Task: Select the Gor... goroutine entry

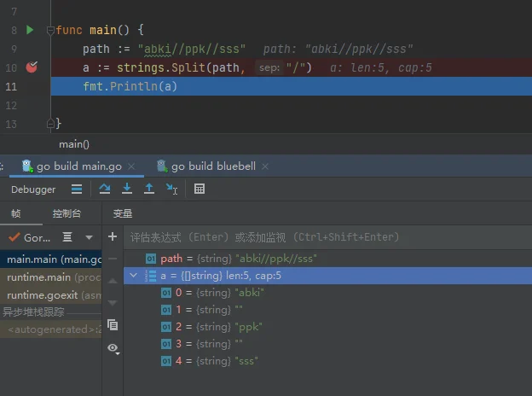Action: (30, 237)
